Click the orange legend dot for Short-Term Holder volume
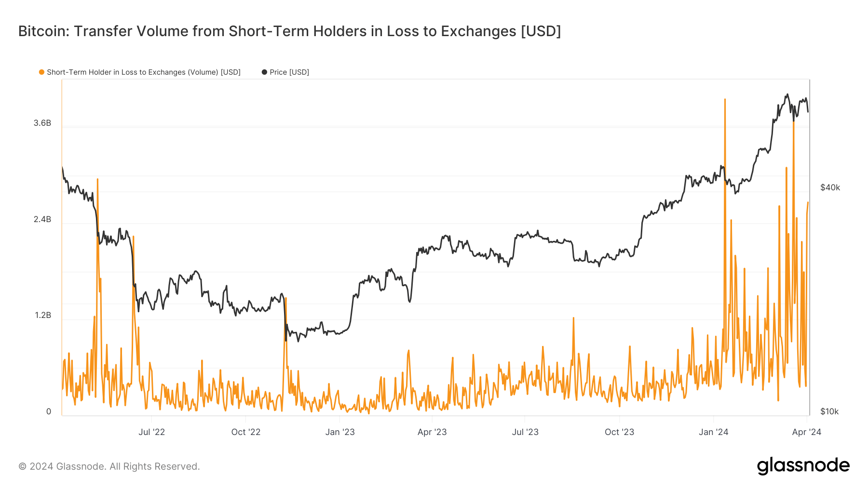 (41, 72)
